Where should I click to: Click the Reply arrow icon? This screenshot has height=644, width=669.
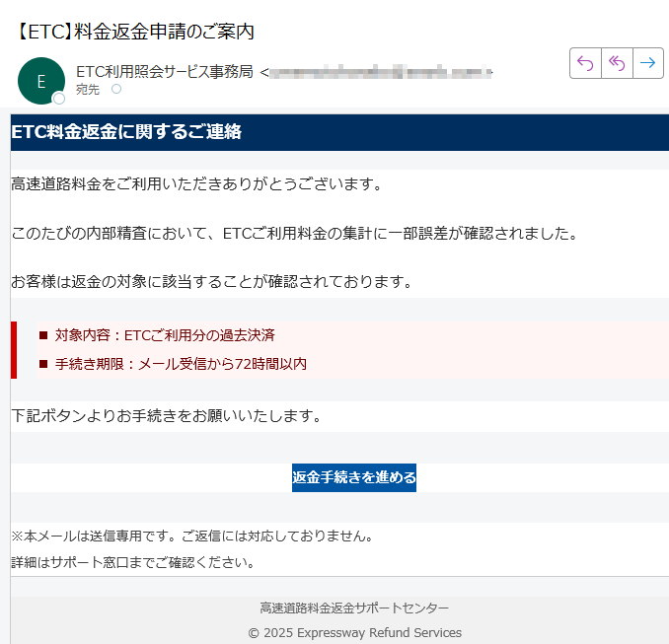coord(585,63)
